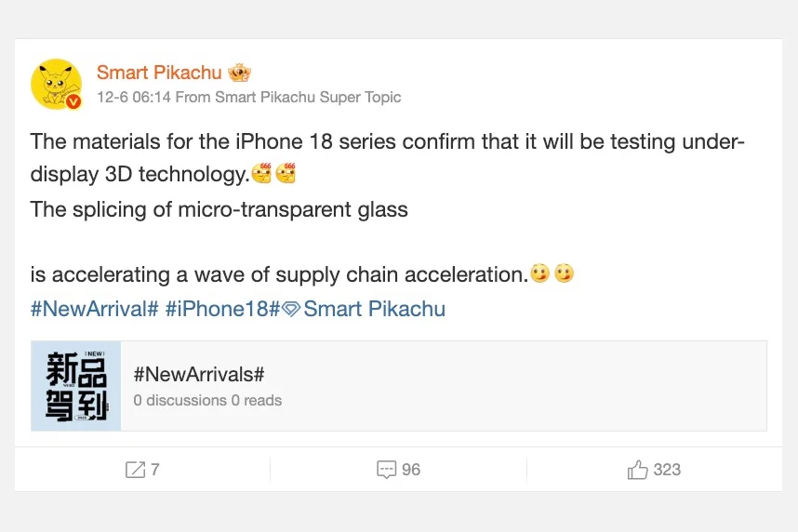Click the diamond super topic icon
This screenshot has width=798, height=532.
point(291,310)
